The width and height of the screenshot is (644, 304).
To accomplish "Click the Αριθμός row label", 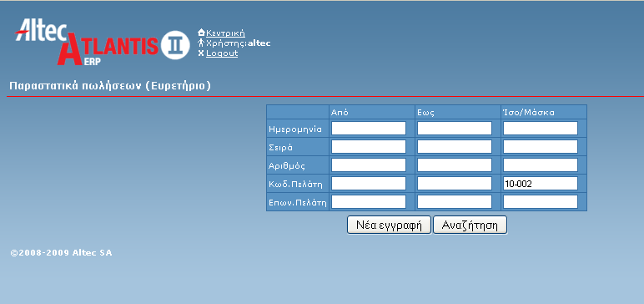I will click(x=287, y=166).
